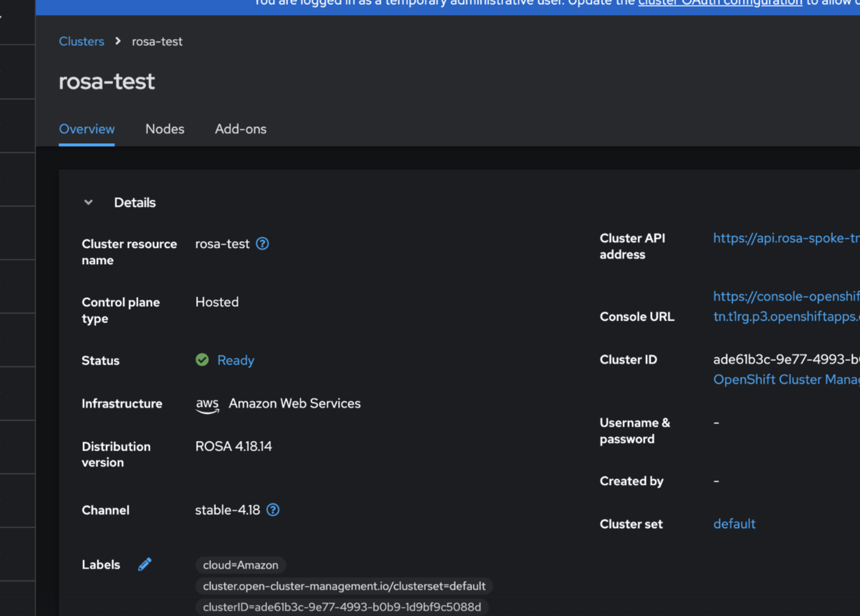Image resolution: width=860 pixels, height=616 pixels.
Task: Open the Cluster API address link
Action: (786, 238)
